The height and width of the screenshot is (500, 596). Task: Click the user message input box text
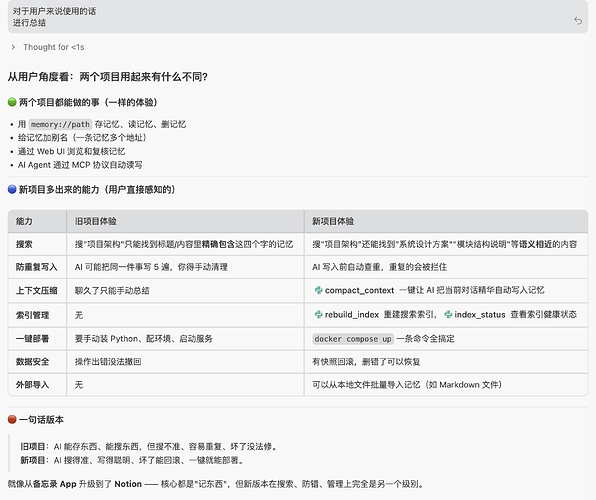pos(54,17)
